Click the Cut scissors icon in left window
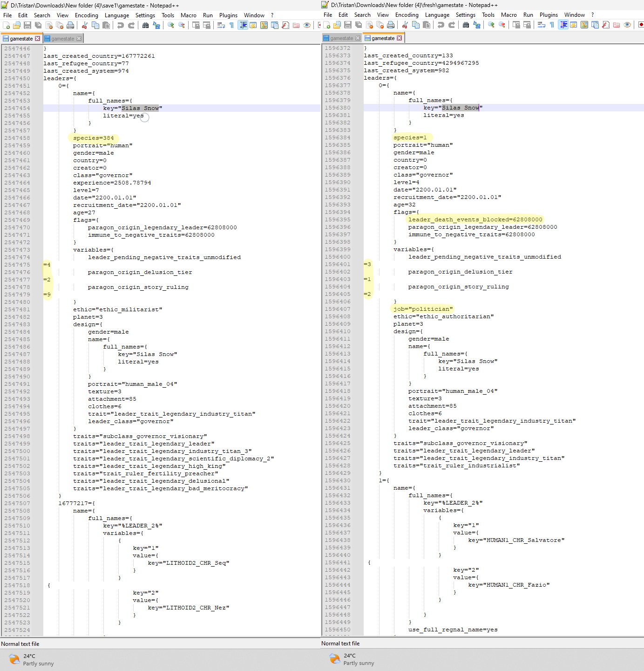Screen dimensions: 644x671 point(85,25)
